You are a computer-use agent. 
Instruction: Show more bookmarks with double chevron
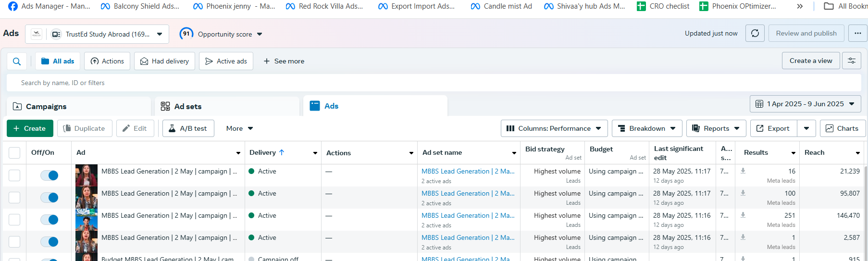(x=800, y=6)
